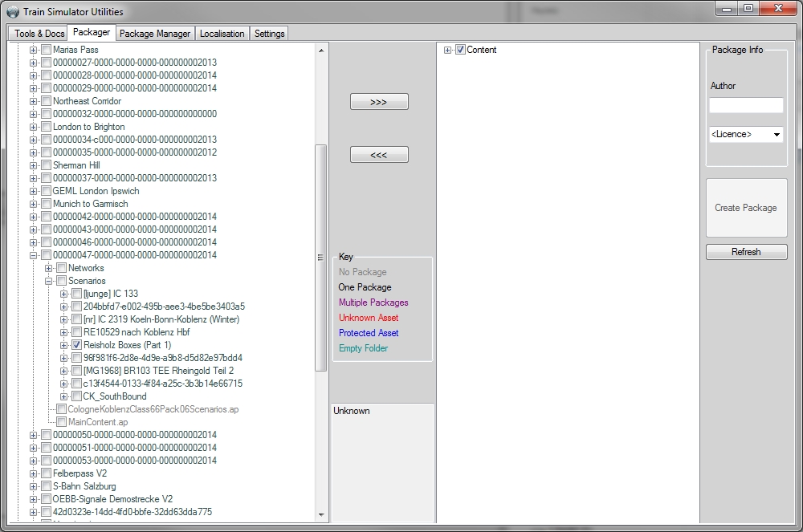Click the 'Unknown' status text box
Viewport: 803px width, 532px height.
[382, 462]
